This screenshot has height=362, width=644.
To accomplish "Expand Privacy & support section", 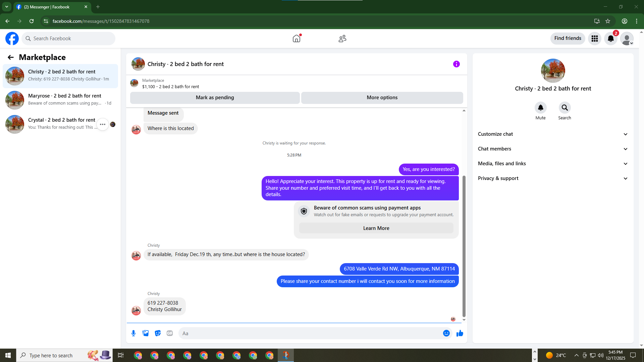I will point(552,178).
